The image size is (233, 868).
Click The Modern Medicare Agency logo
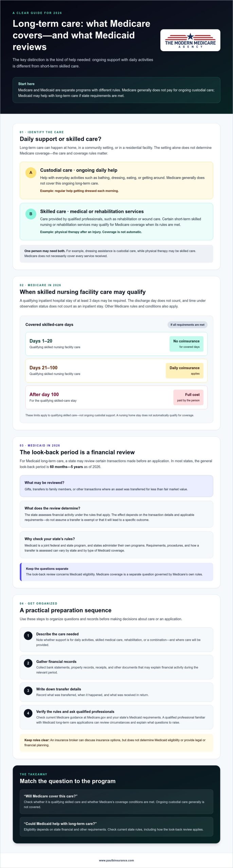pyautogui.click(x=190, y=40)
